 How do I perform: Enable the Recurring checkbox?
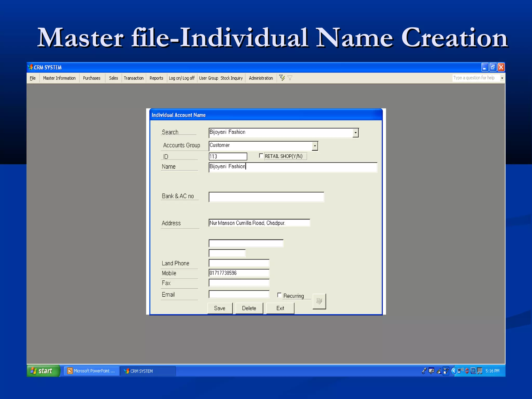pyautogui.click(x=280, y=295)
